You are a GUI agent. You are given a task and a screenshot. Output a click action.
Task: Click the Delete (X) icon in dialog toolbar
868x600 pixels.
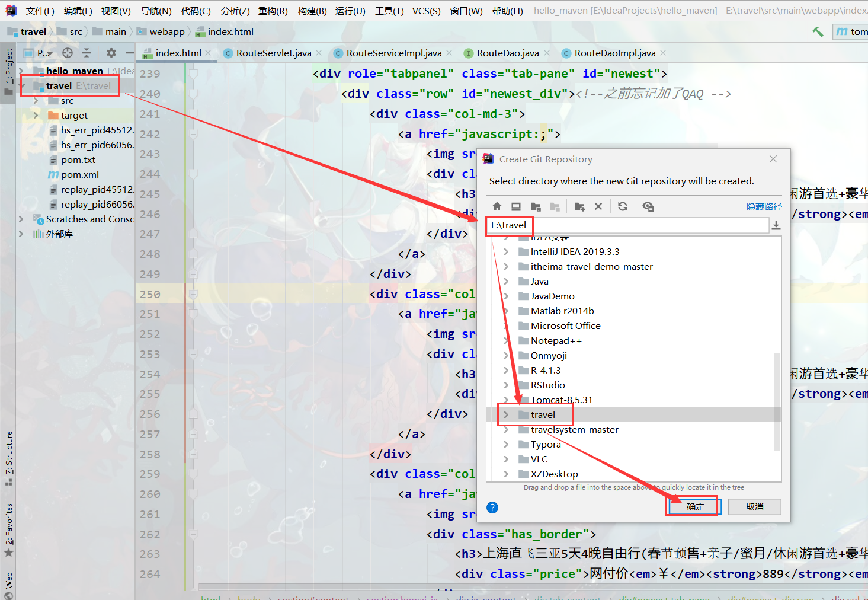pyautogui.click(x=598, y=206)
